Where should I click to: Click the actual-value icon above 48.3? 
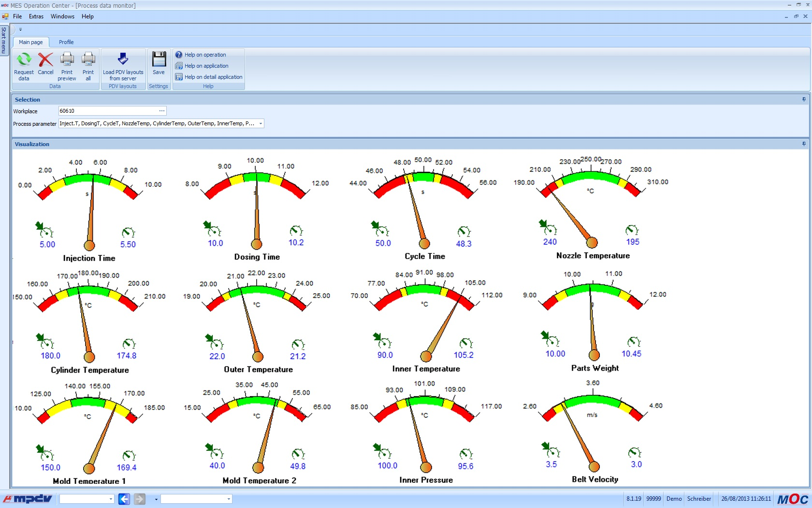tap(464, 231)
